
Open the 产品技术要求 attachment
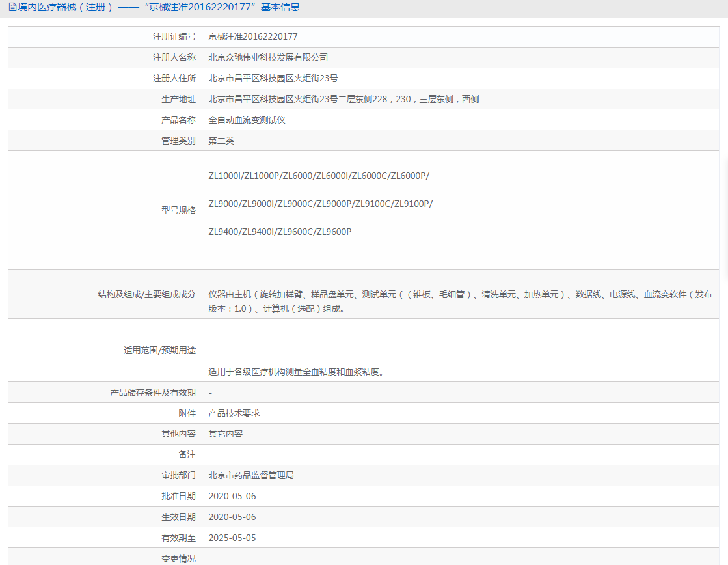point(234,413)
